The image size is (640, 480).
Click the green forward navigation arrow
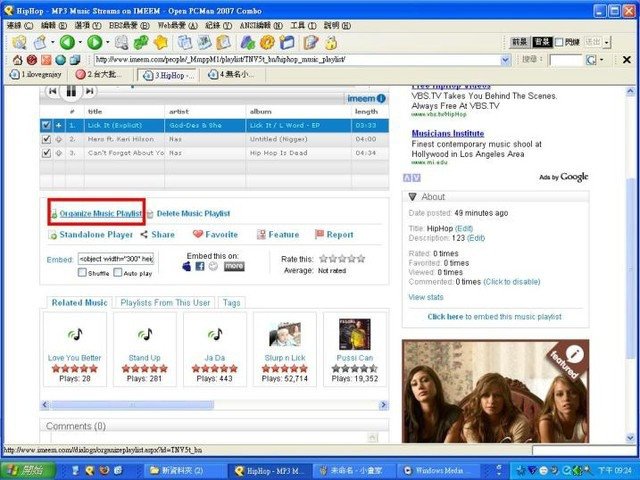(95, 42)
